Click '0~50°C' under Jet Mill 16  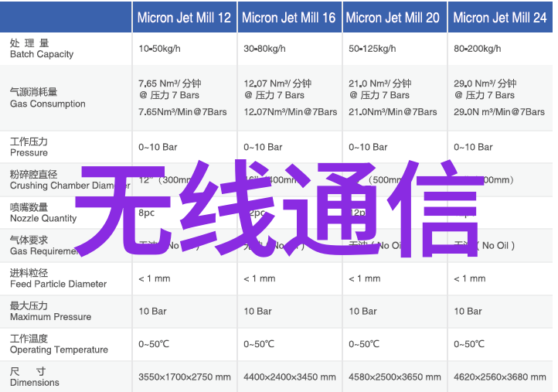259,344
